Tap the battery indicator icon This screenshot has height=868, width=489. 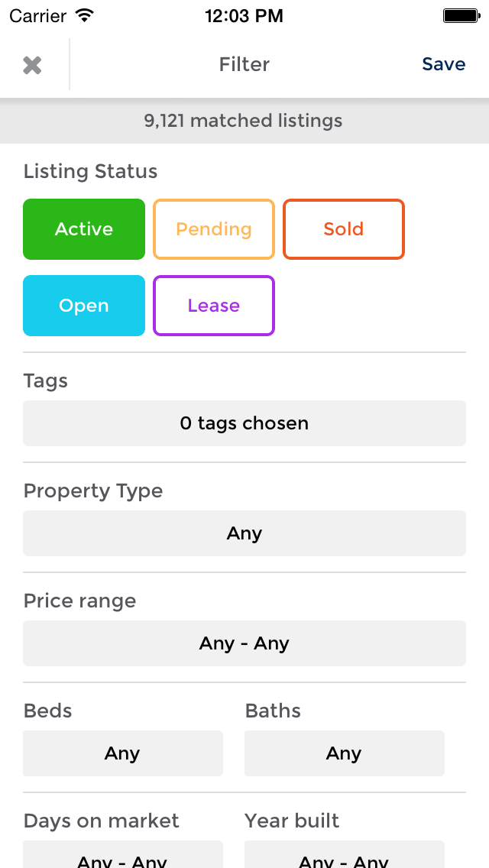pyautogui.click(x=461, y=14)
